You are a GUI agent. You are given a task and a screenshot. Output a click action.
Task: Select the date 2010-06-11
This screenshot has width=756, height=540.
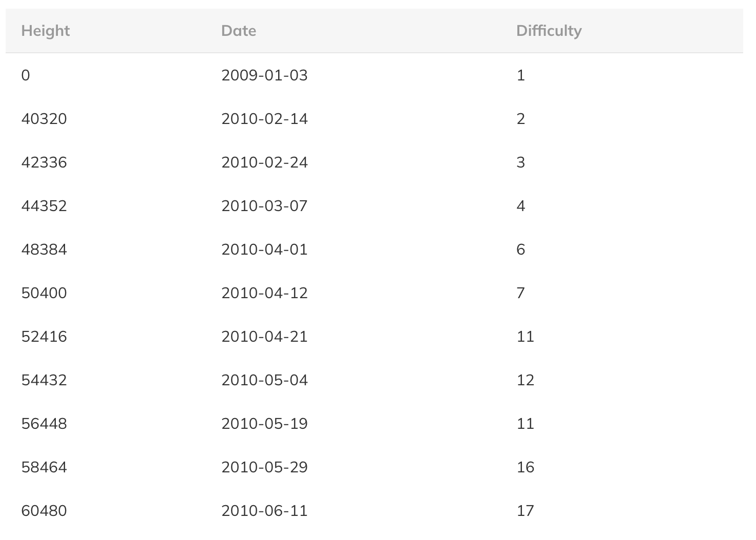coord(264,511)
